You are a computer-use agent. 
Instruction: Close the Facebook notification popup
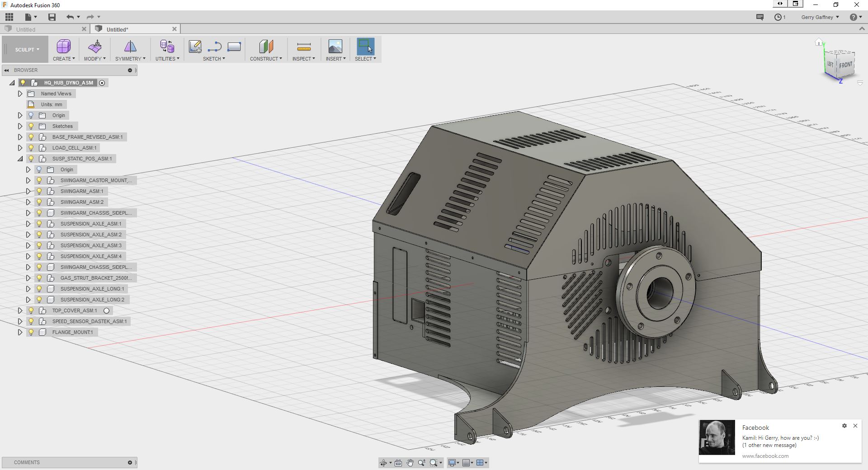point(855,426)
